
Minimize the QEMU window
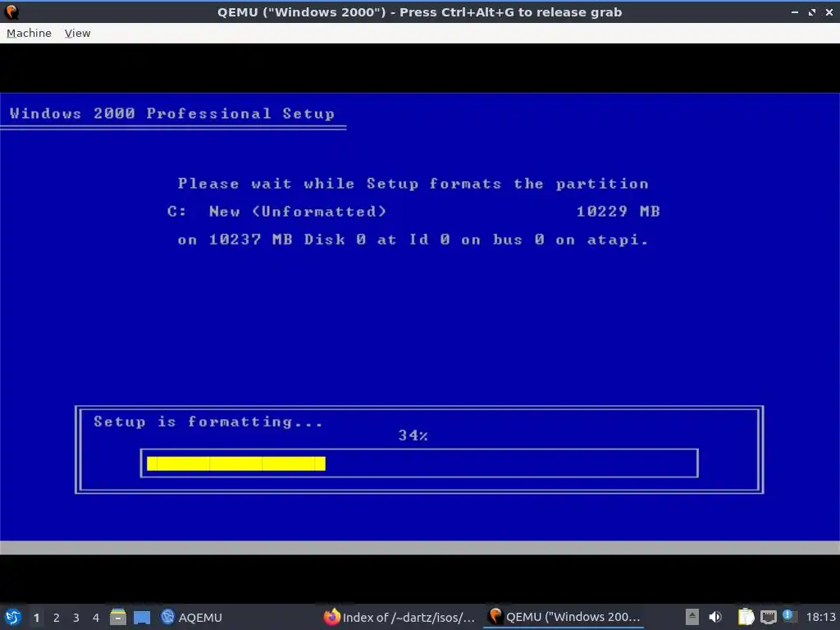point(795,11)
